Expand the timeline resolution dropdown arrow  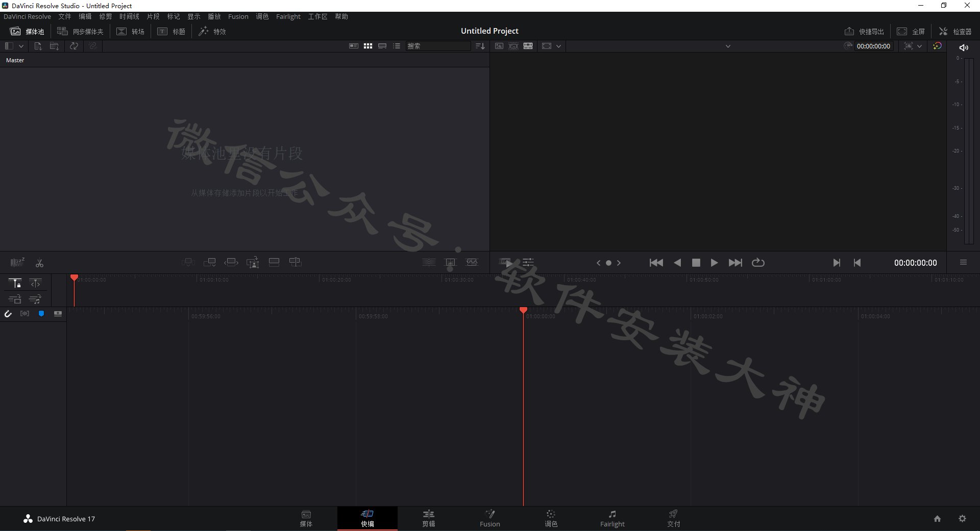coord(920,46)
